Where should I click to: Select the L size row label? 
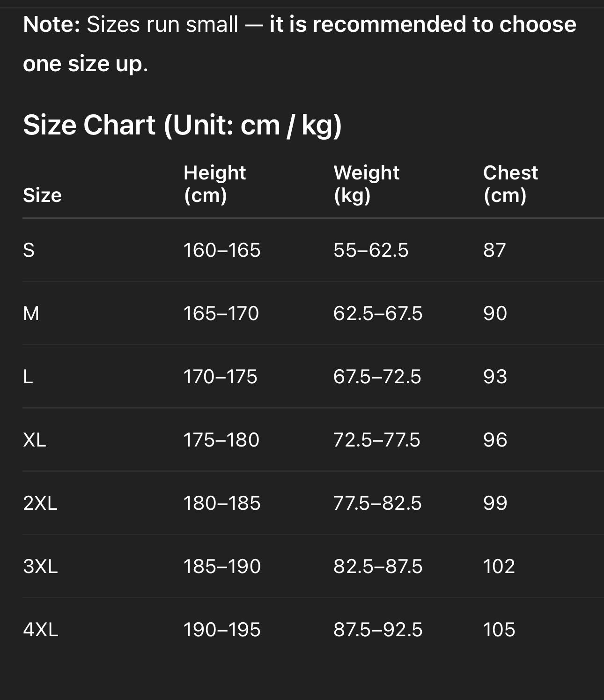tap(28, 377)
